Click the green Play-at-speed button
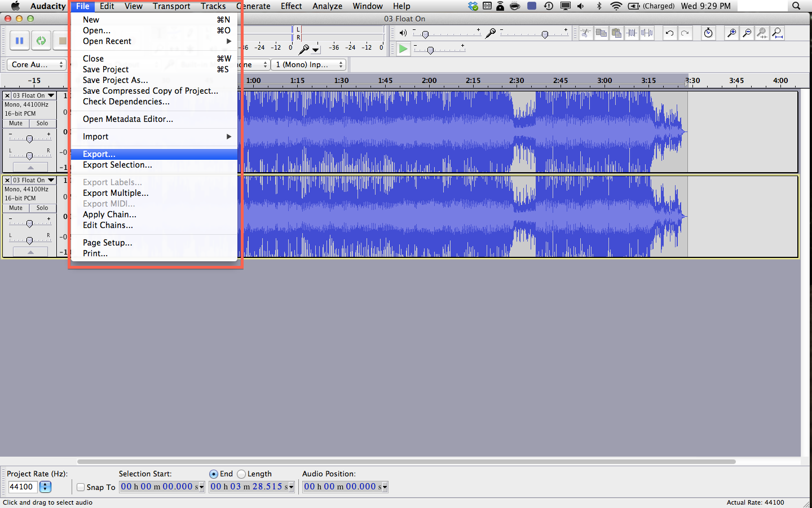The image size is (812, 508). [403, 49]
